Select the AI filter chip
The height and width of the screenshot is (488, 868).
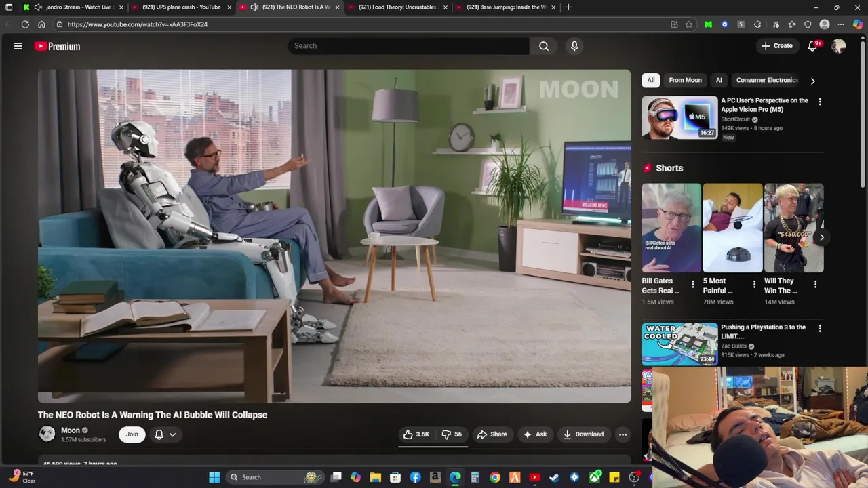(x=719, y=80)
